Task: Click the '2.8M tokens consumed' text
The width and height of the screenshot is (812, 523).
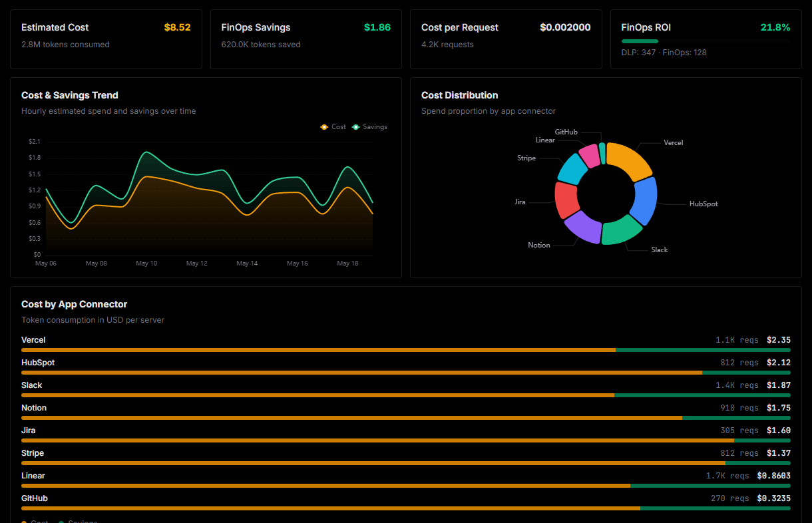Action: 65,45
